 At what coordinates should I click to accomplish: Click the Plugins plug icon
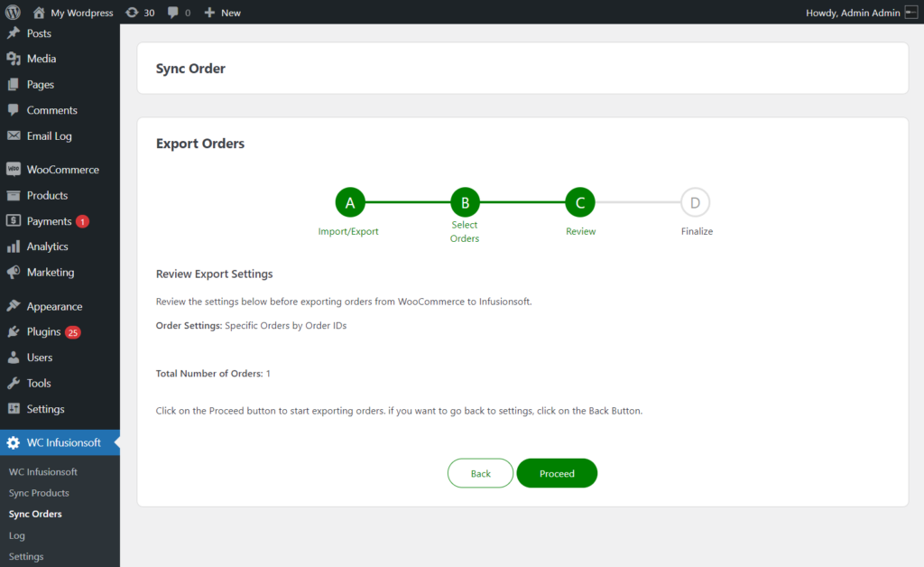click(x=14, y=332)
